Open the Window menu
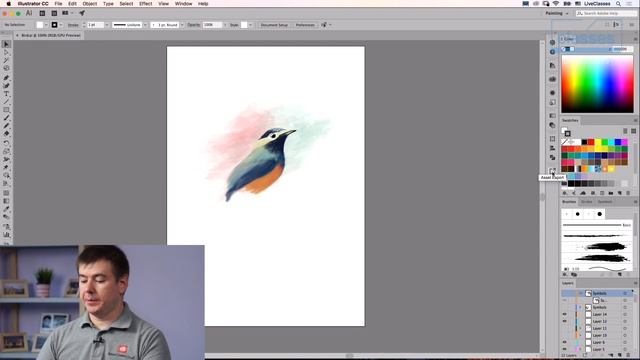The height and width of the screenshot is (360, 640). [x=183, y=4]
